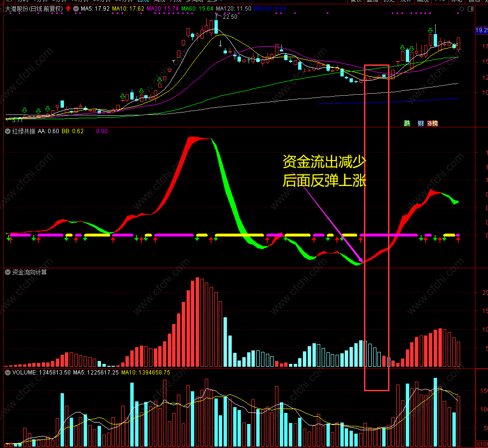Click the 大港股份(日线,前复权) chart title

(34, 9)
